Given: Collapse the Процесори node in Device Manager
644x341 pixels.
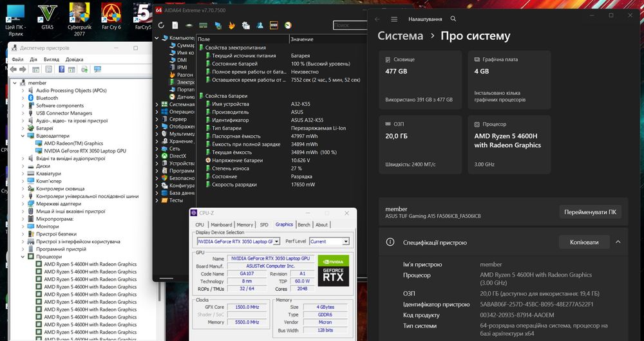Looking at the screenshot, I should coord(23,257).
